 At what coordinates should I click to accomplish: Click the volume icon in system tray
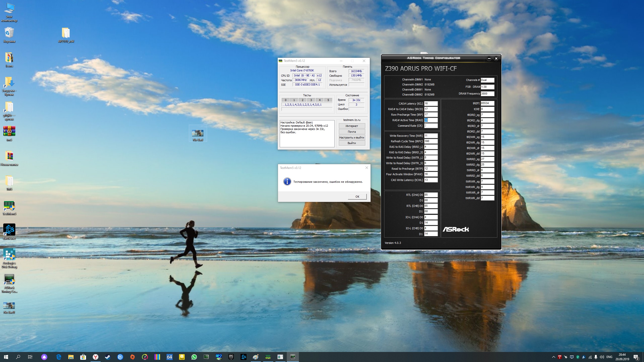[x=602, y=357]
